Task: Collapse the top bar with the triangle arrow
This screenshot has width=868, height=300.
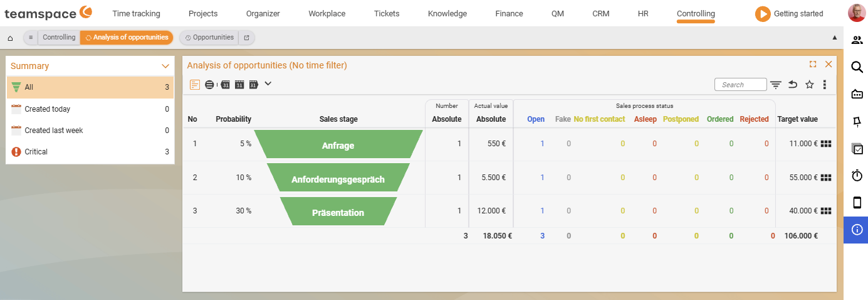Action: pyautogui.click(x=834, y=38)
